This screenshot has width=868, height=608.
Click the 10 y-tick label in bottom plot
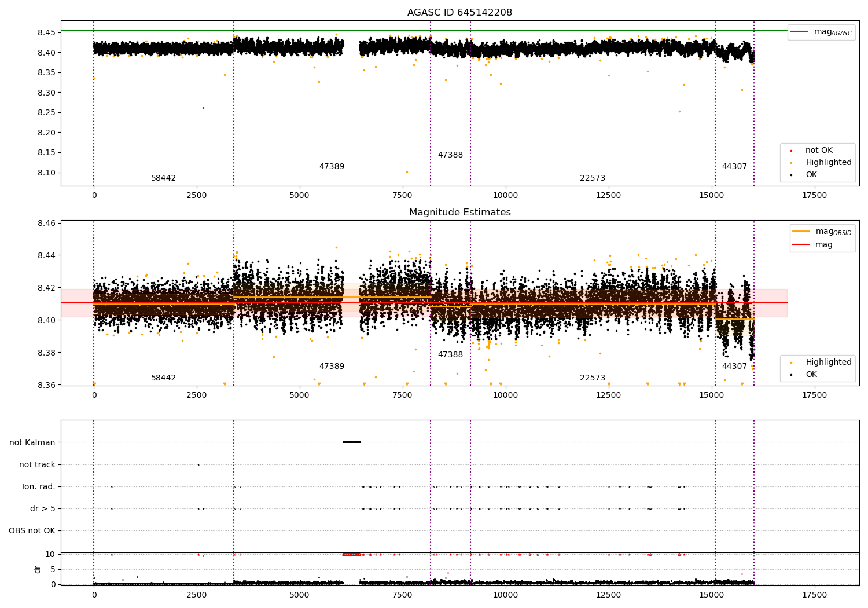pyautogui.click(x=50, y=554)
